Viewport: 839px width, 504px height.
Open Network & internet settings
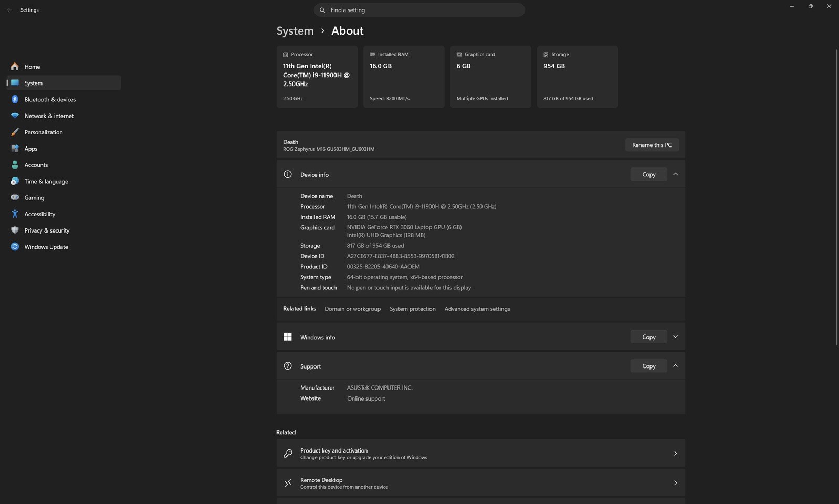(x=64, y=115)
